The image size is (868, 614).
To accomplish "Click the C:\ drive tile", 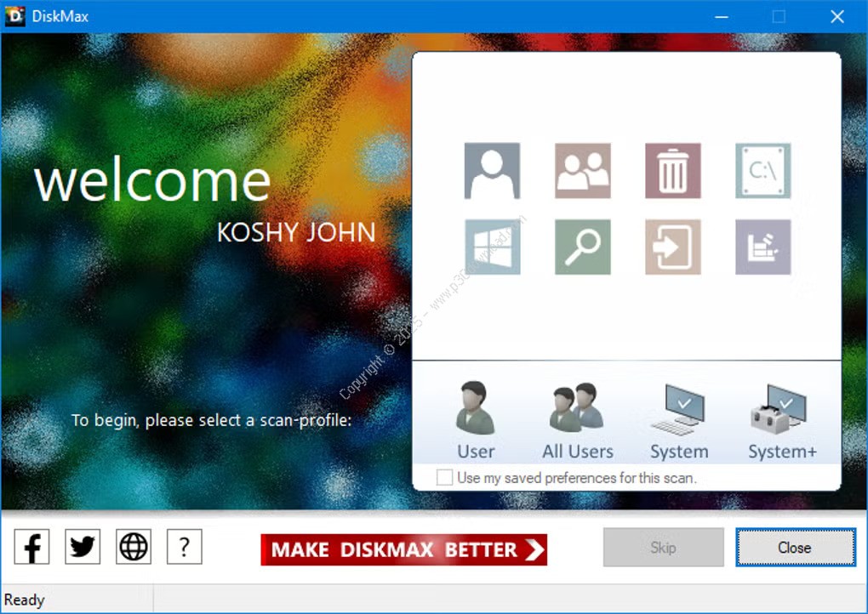I will click(x=762, y=171).
